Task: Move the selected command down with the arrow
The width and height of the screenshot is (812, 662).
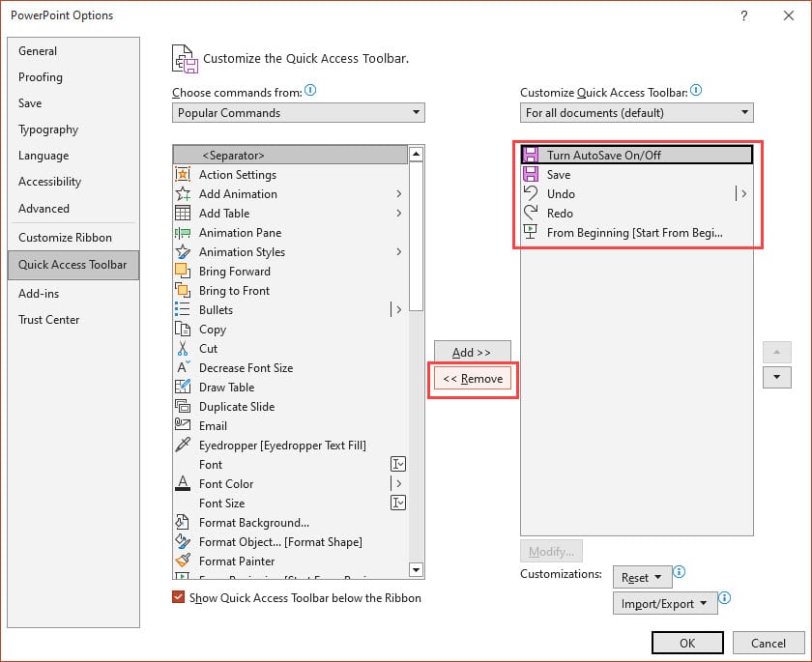Action: (777, 377)
